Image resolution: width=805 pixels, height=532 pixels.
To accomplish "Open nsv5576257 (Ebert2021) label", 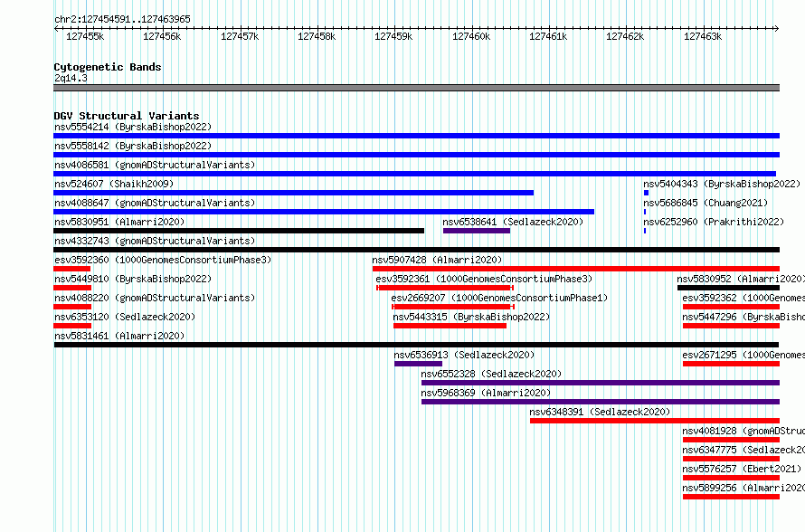I will click(742, 469).
